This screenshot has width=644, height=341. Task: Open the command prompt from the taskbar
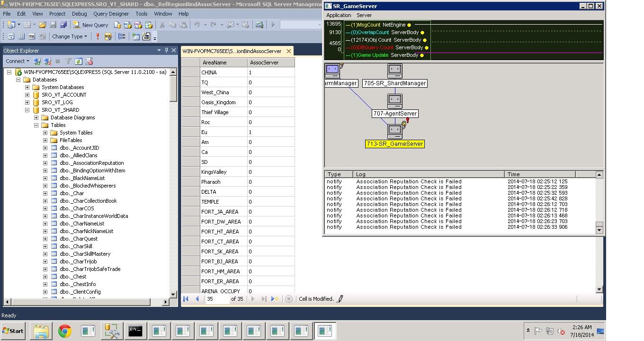click(135, 331)
